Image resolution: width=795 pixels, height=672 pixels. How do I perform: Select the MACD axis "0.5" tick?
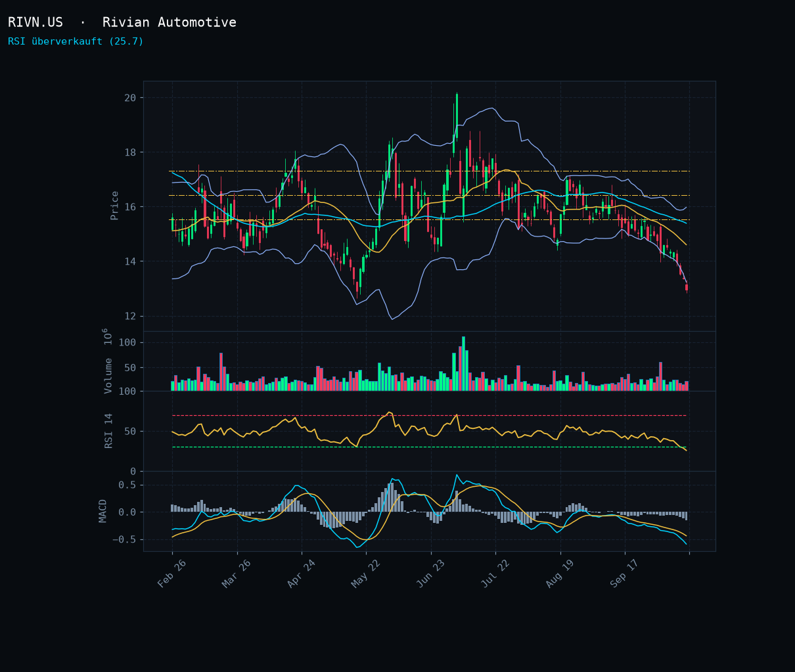point(128,485)
